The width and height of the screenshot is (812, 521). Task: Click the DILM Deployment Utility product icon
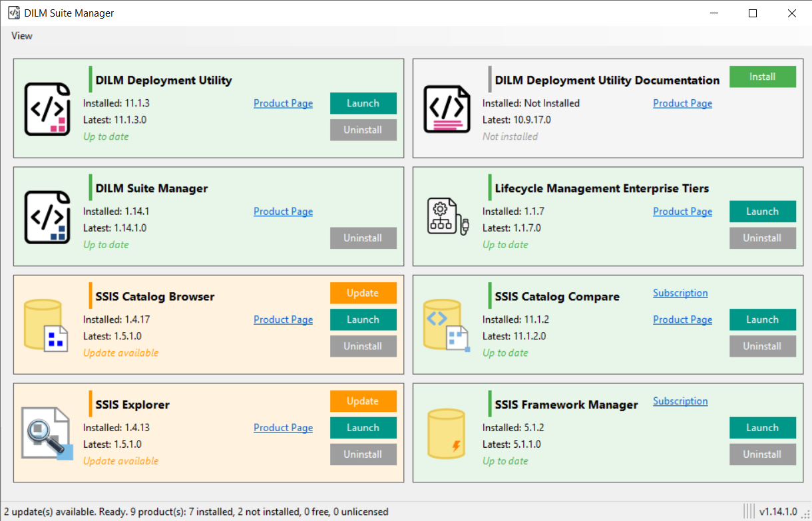47,108
